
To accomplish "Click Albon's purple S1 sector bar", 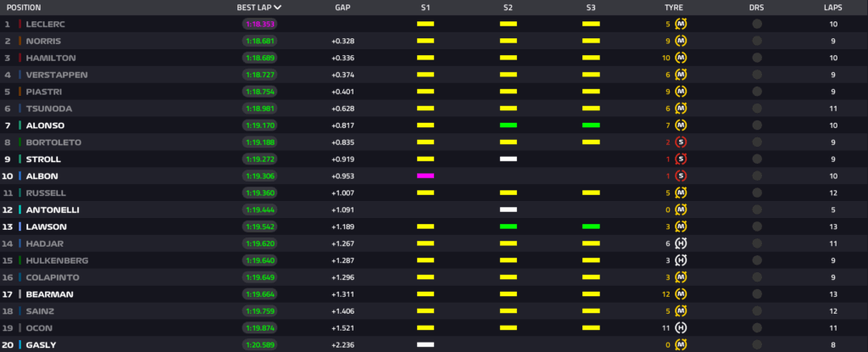I will (426, 176).
